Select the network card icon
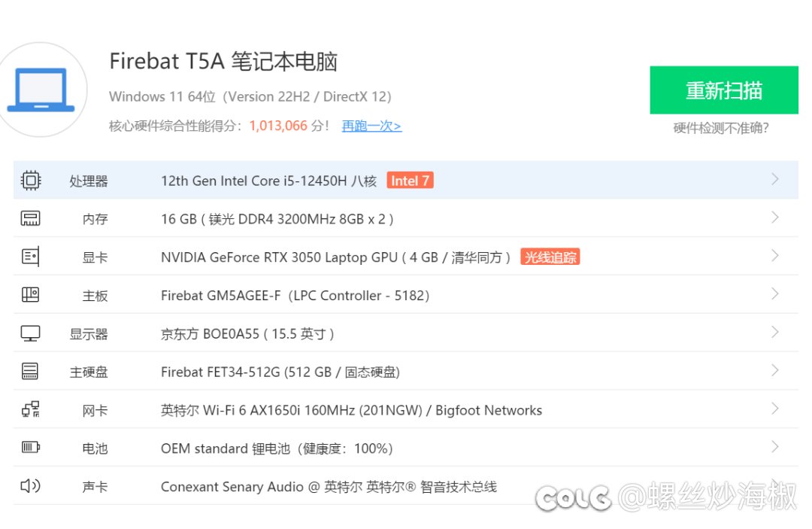This screenshot has width=812, height=529. 30,409
